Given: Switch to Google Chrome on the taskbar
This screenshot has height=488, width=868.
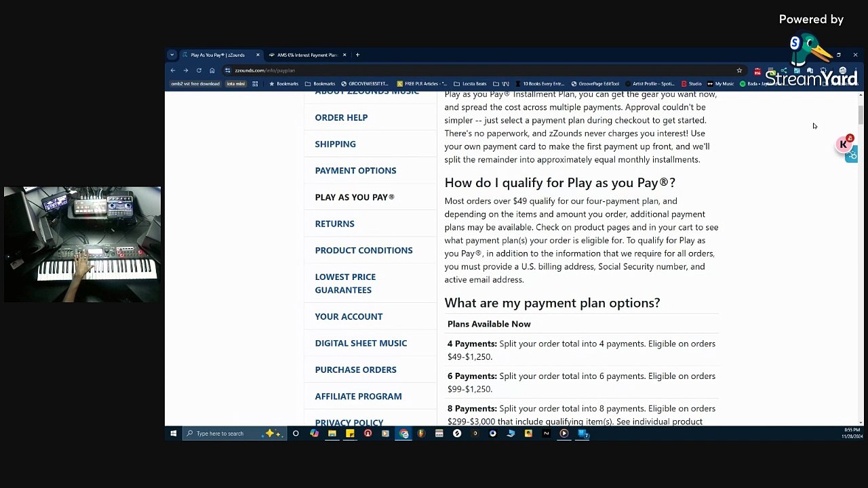Looking at the screenshot, I should click(x=404, y=434).
